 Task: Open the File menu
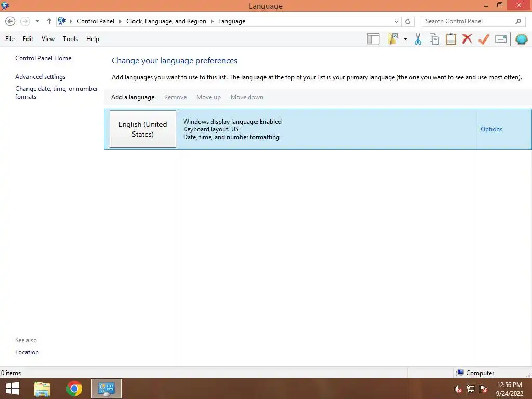point(10,39)
